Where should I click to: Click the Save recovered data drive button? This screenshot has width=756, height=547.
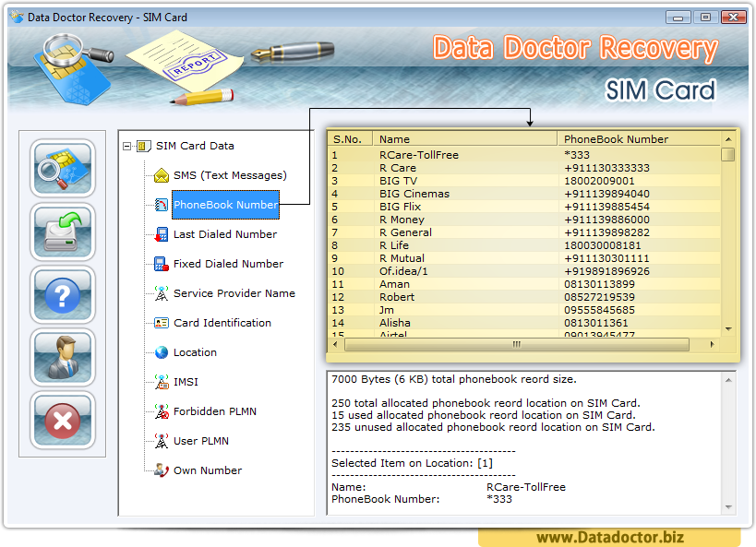click(x=63, y=232)
